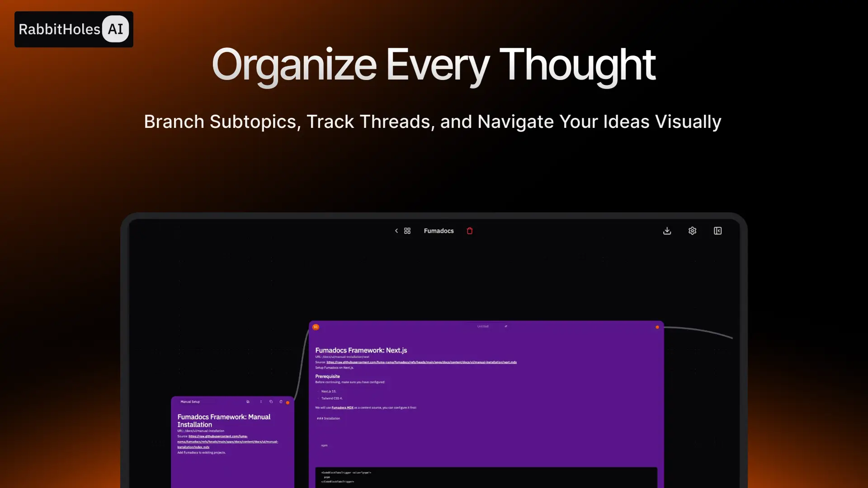Click the Untitled title input field
This screenshot has height=488, width=868.
click(x=482, y=326)
